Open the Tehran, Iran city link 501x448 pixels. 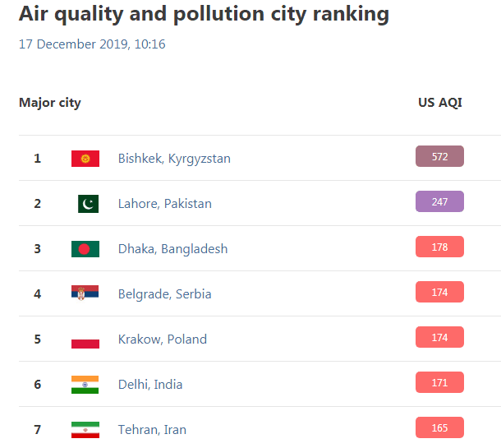pyautogui.click(x=152, y=430)
